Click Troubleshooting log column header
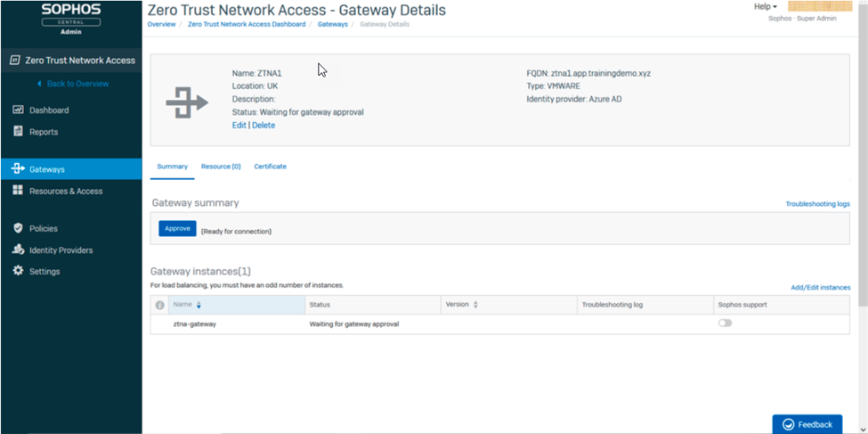The image size is (868, 434). (x=645, y=305)
